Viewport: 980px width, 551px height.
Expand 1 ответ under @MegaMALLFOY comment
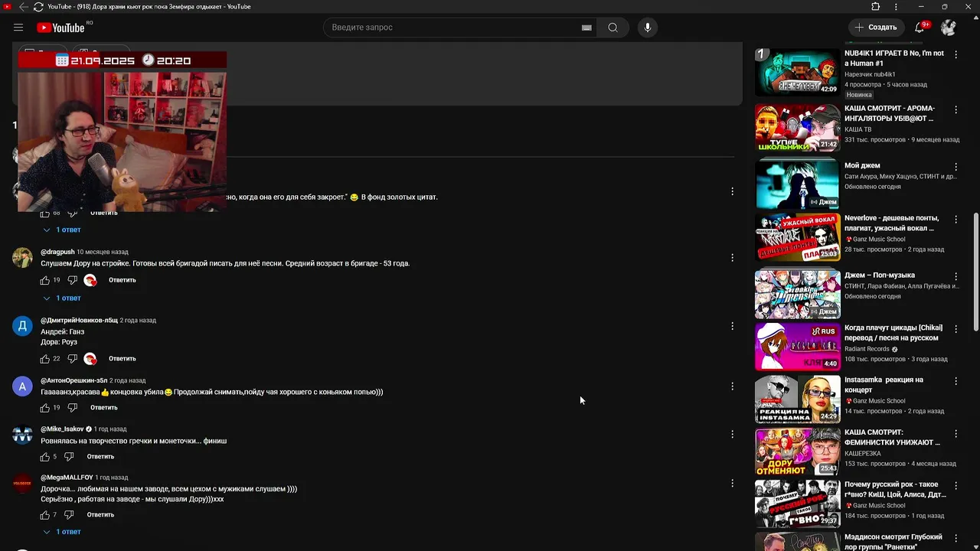(62, 532)
